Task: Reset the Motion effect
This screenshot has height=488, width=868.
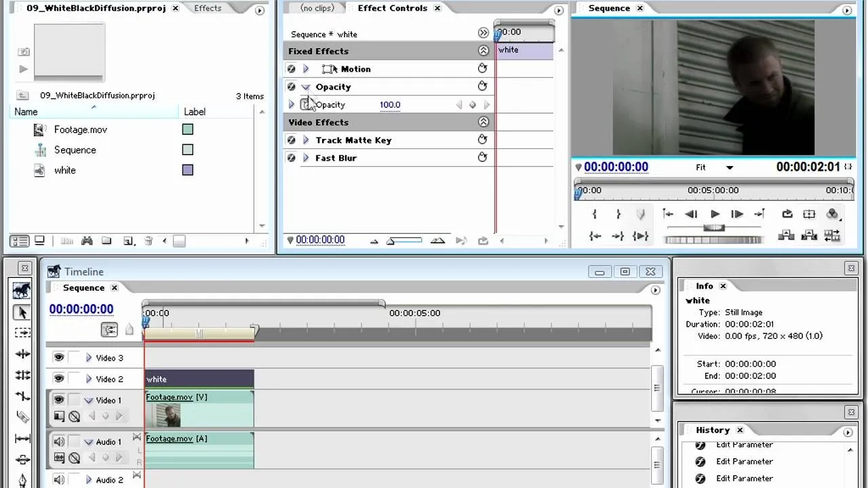Action: click(x=483, y=68)
